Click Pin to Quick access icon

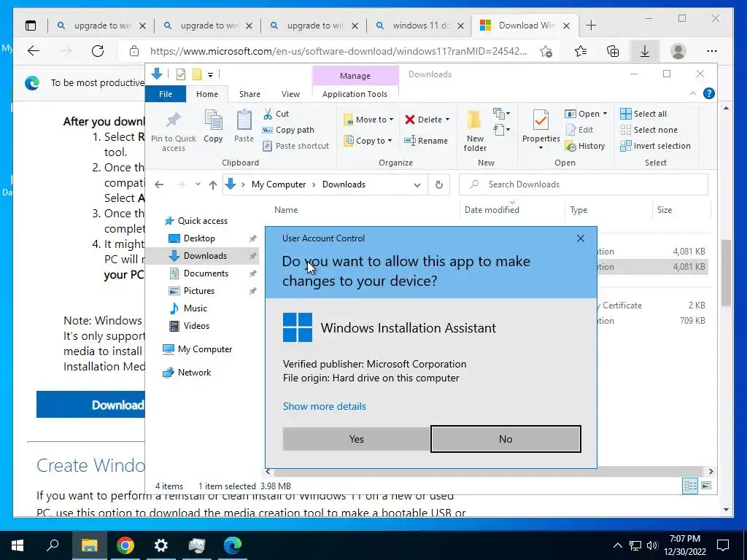click(x=174, y=131)
